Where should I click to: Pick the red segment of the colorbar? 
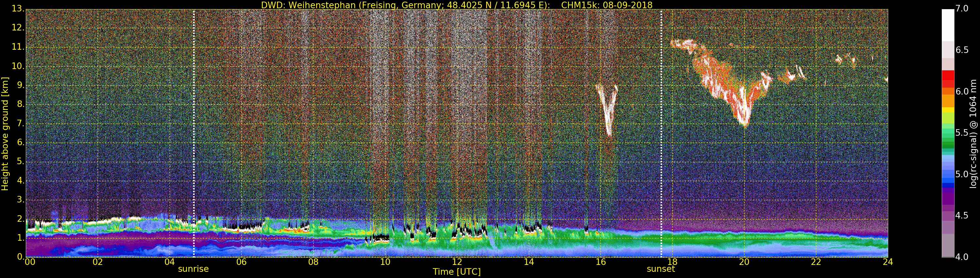[948, 79]
